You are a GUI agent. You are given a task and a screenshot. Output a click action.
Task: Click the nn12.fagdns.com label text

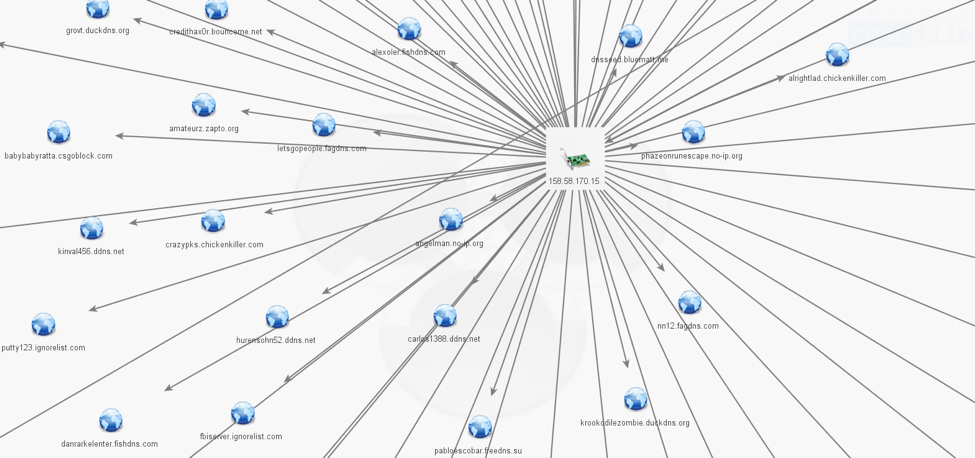coord(688,326)
